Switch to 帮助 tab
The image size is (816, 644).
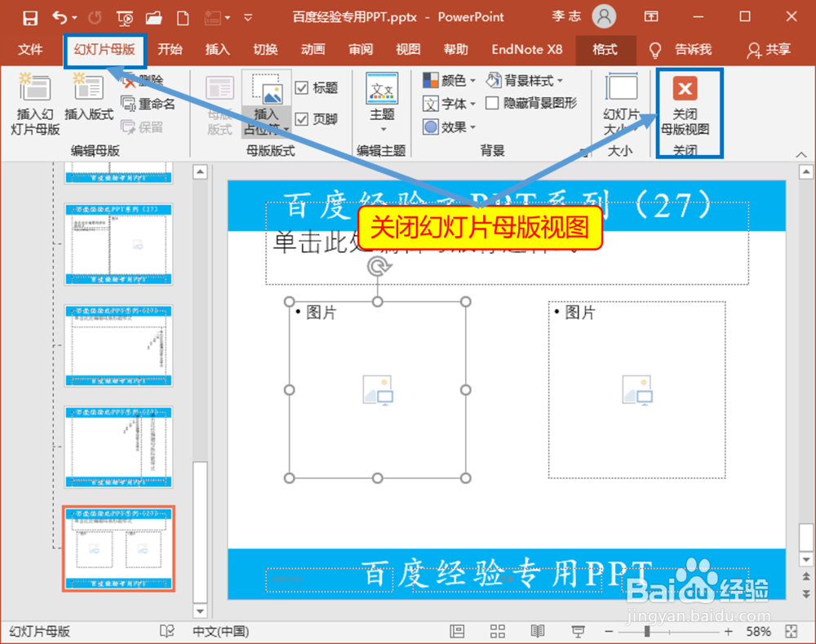pos(456,50)
